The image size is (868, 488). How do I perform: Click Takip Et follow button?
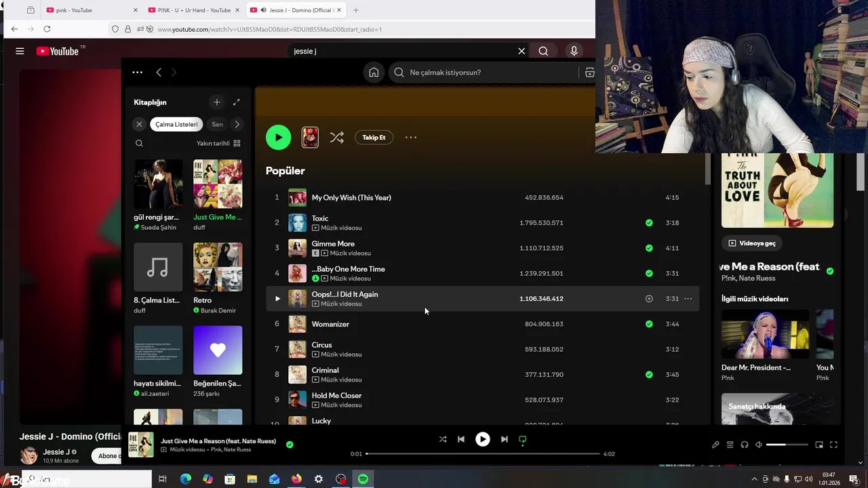tap(374, 138)
